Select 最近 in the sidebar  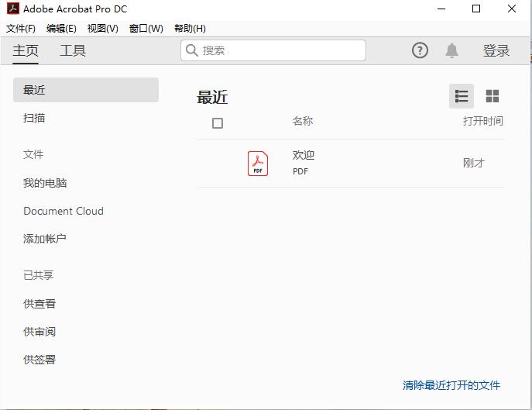pos(86,90)
